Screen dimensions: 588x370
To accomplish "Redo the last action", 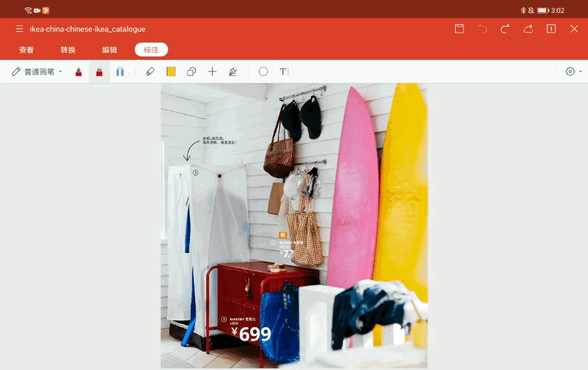I will [x=505, y=29].
